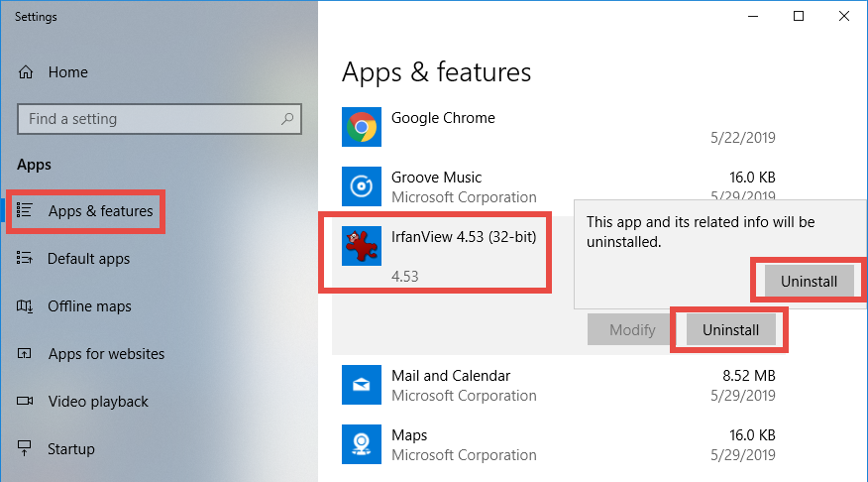This screenshot has height=482, width=868.
Task: Open Startup apps settings
Action: pos(71,448)
